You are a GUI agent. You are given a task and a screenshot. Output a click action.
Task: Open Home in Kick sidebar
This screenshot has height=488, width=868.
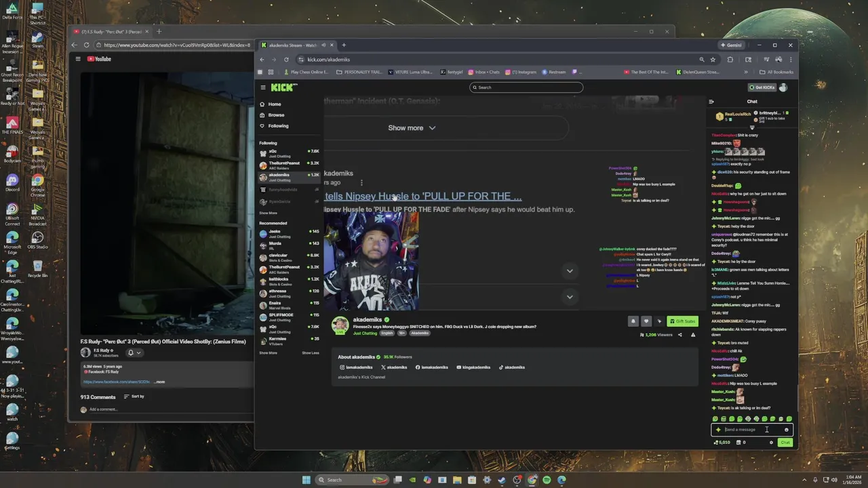(x=270, y=104)
